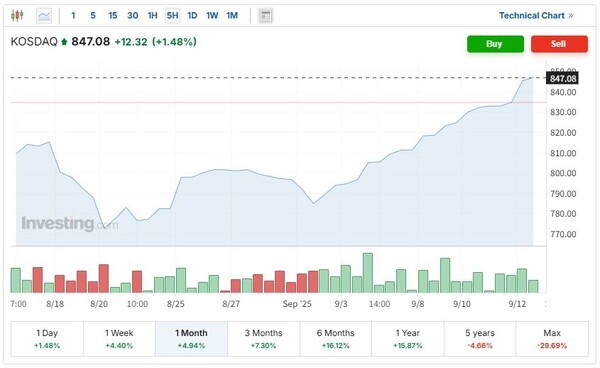Select the 1 Year range tab
This screenshot has height=368, width=600.
point(408,339)
